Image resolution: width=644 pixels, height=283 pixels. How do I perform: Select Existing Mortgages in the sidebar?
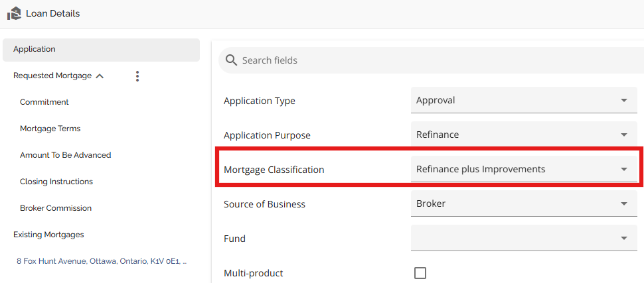coord(48,235)
